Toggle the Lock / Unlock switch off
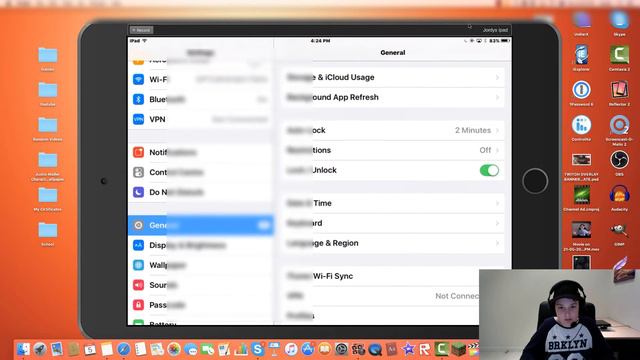 click(489, 170)
